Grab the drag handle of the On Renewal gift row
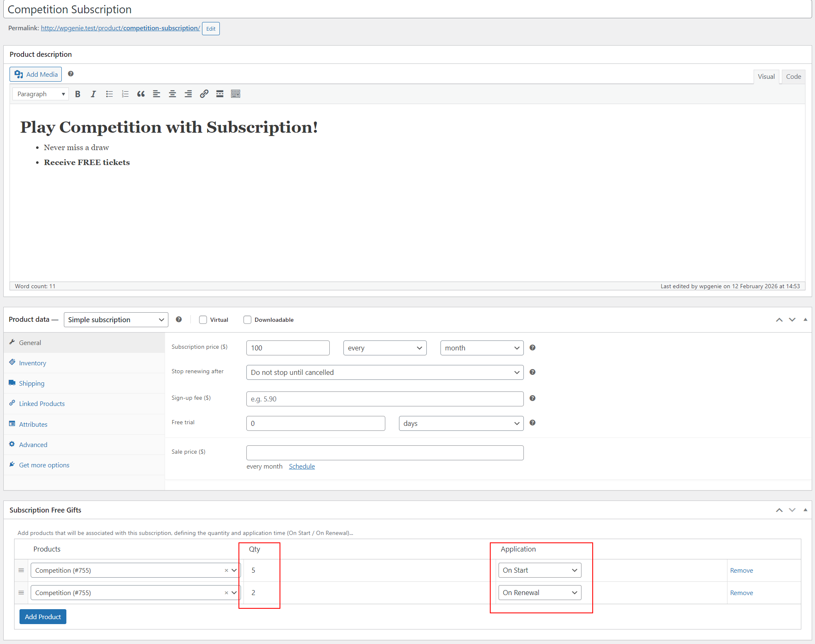This screenshot has width=815, height=644. pyautogui.click(x=21, y=593)
